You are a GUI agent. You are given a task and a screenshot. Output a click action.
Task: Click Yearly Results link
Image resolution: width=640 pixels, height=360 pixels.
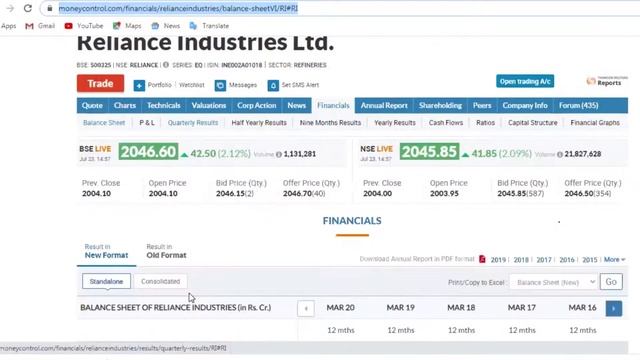pos(395,123)
